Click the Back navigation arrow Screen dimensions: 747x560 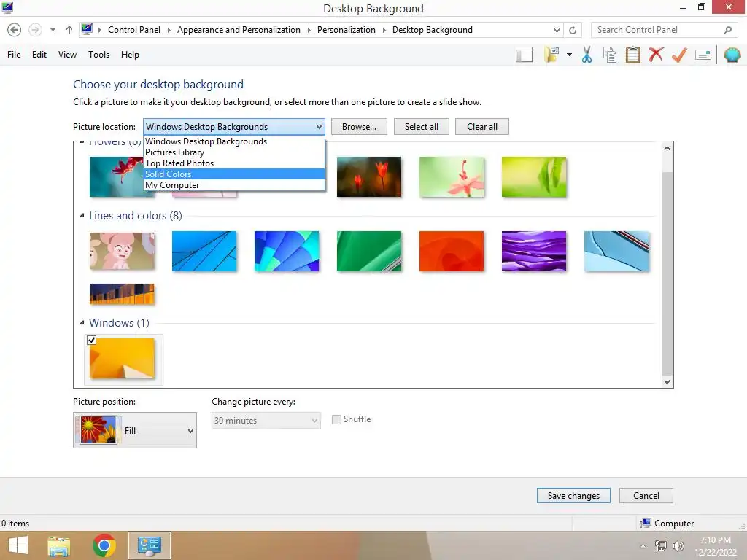(15, 30)
